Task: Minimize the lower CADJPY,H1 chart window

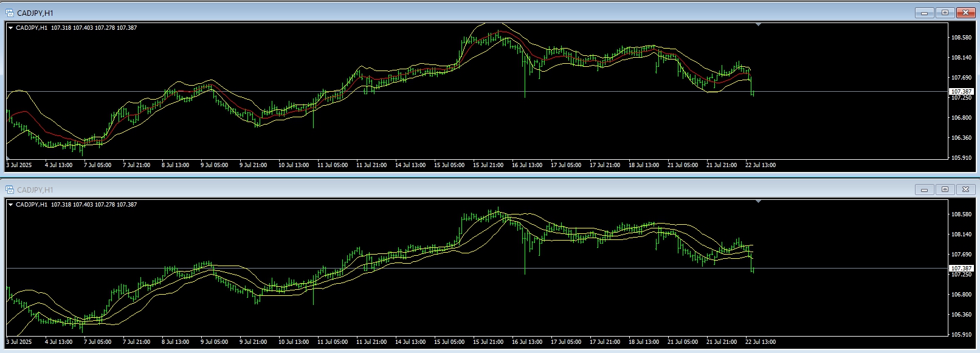Action: pyautogui.click(x=924, y=190)
